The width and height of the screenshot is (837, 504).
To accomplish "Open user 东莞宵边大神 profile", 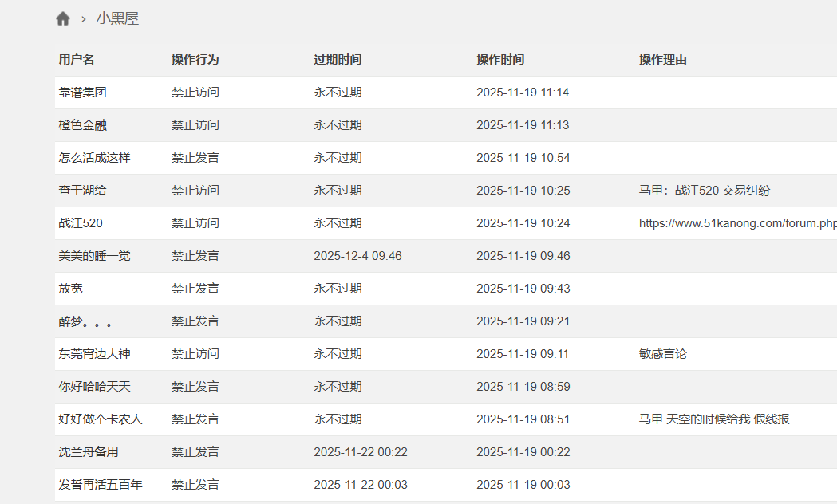I will tap(94, 354).
